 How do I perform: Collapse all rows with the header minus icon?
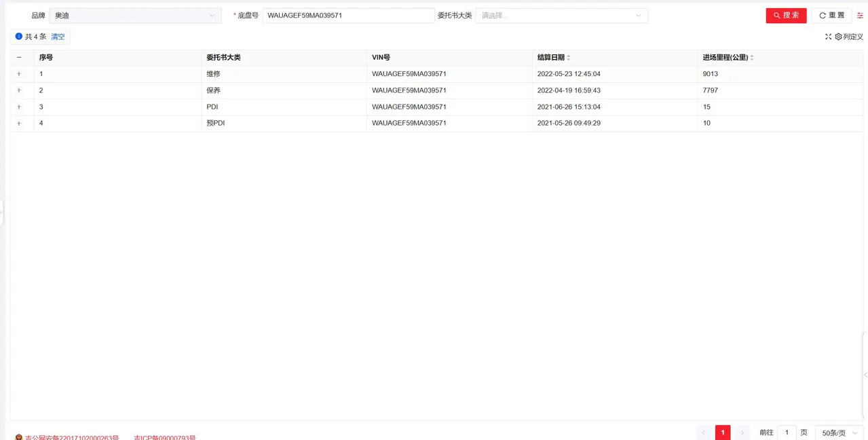point(19,58)
